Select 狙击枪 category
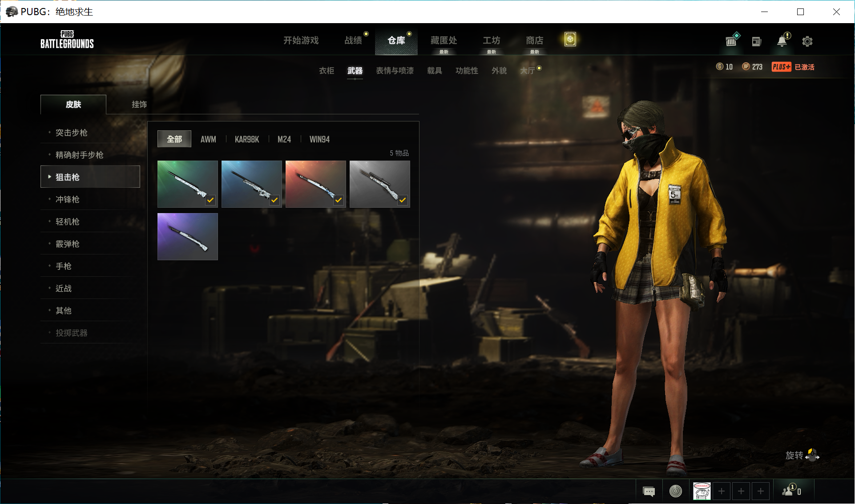855x504 pixels. [x=90, y=177]
